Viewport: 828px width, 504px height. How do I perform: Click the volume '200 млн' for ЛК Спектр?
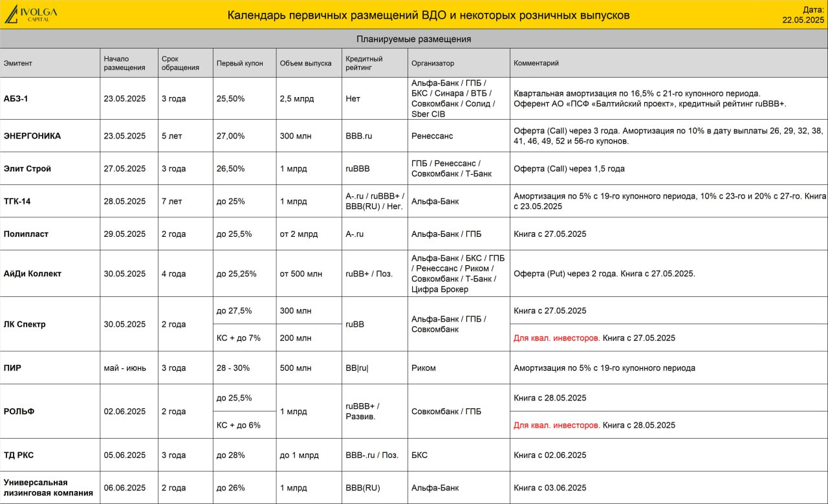tap(295, 338)
